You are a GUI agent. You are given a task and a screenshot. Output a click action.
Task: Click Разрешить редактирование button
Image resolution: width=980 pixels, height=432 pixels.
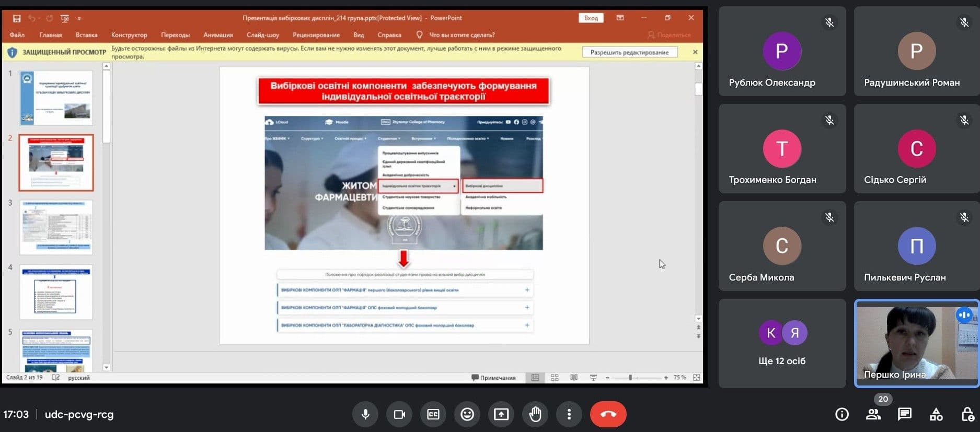(630, 52)
